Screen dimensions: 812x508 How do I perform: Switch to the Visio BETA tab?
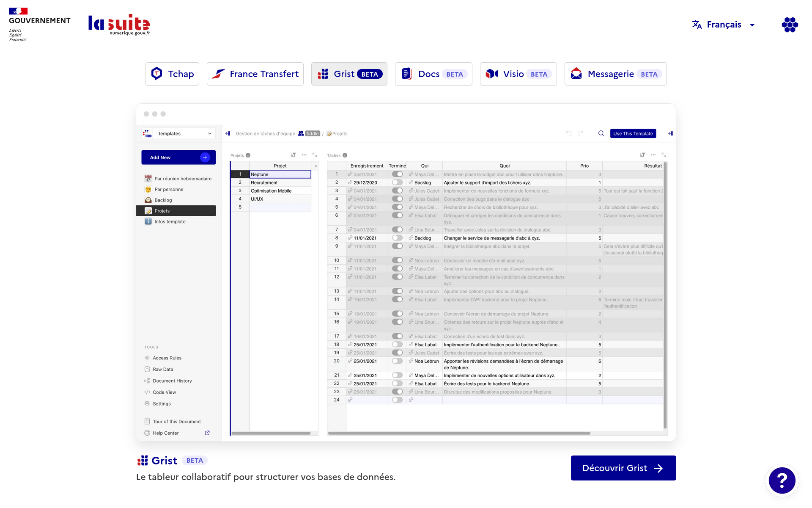click(x=518, y=74)
